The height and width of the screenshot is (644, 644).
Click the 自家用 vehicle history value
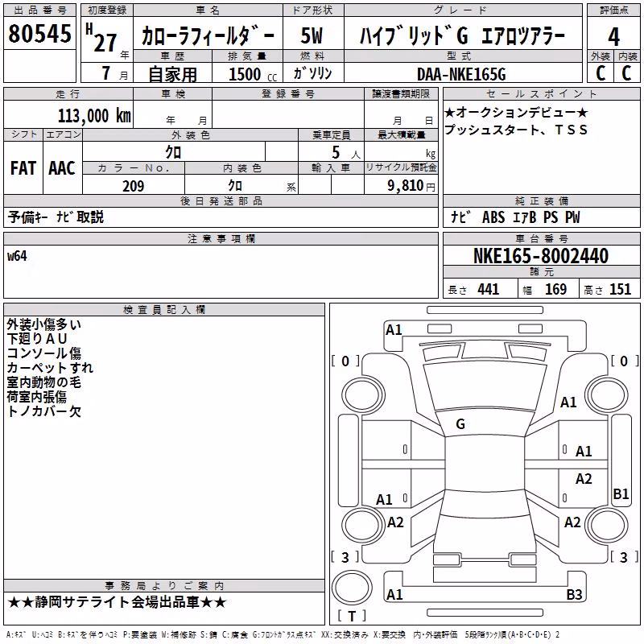172,74
